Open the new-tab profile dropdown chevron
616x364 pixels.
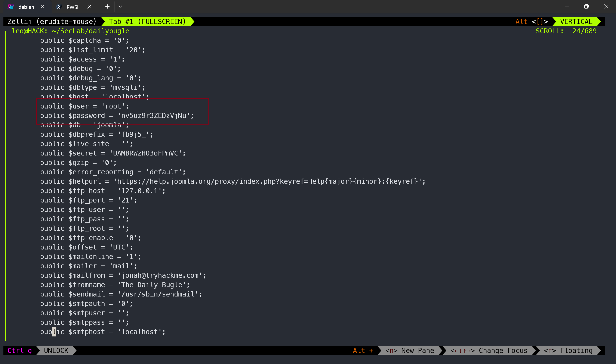coord(120,7)
